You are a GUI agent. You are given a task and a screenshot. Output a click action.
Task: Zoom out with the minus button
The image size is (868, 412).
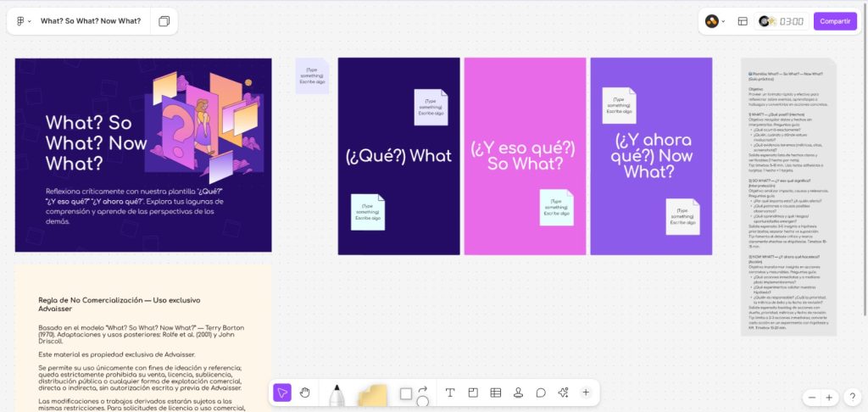[812, 397]
